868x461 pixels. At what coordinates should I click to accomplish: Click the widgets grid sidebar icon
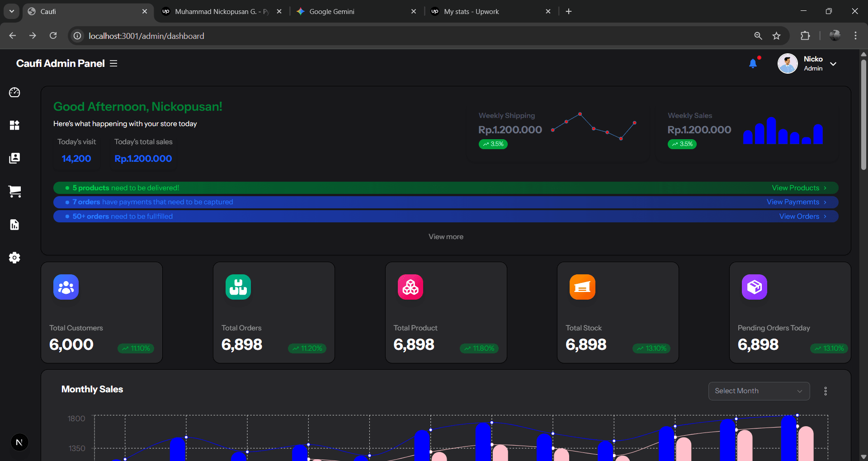pos(14,125)
